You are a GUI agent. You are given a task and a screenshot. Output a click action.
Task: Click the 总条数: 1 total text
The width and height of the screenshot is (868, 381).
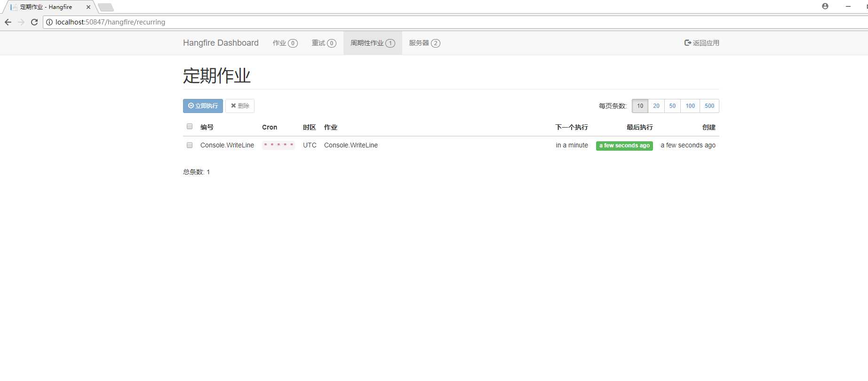[x=196, y=172]
